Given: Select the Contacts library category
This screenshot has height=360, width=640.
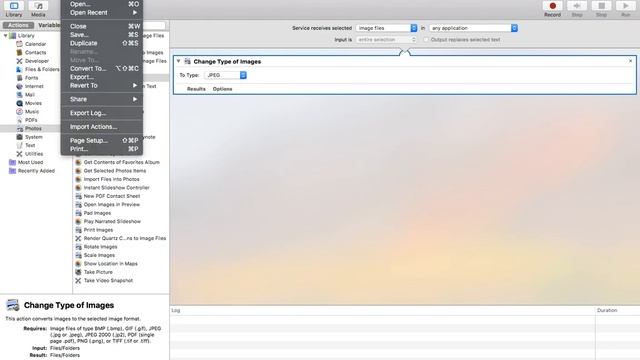Looking at the screenshot, I should pyautogui.click(x=35, y=53).
